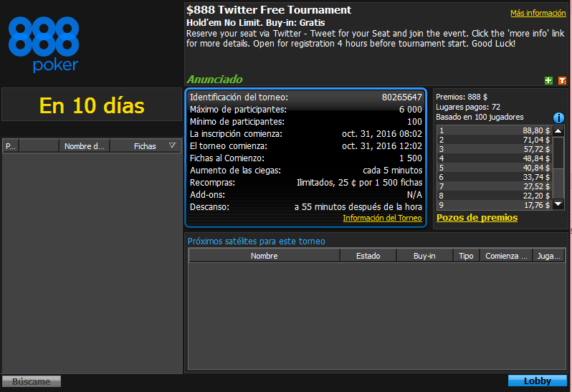The image size is (572, 392).
Task: Sort satellites by Estado column
Action: 368,256
